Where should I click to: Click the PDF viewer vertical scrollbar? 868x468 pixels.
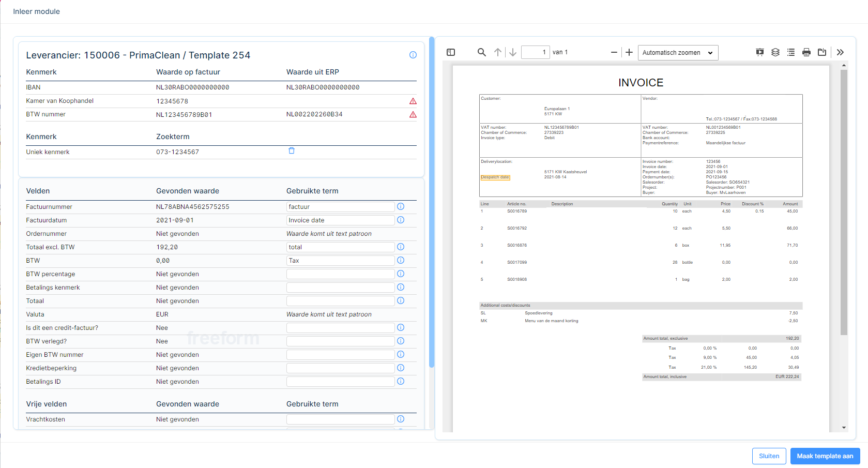pos(844,202)
